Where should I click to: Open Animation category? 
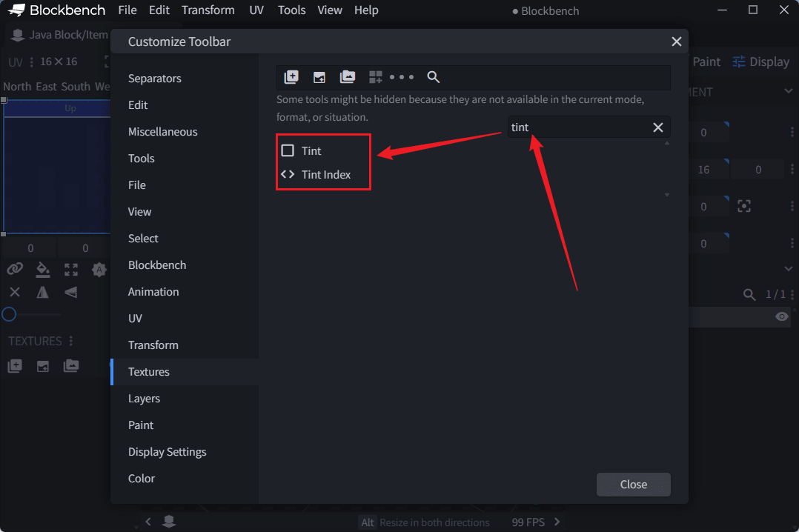tap(185, 291)
